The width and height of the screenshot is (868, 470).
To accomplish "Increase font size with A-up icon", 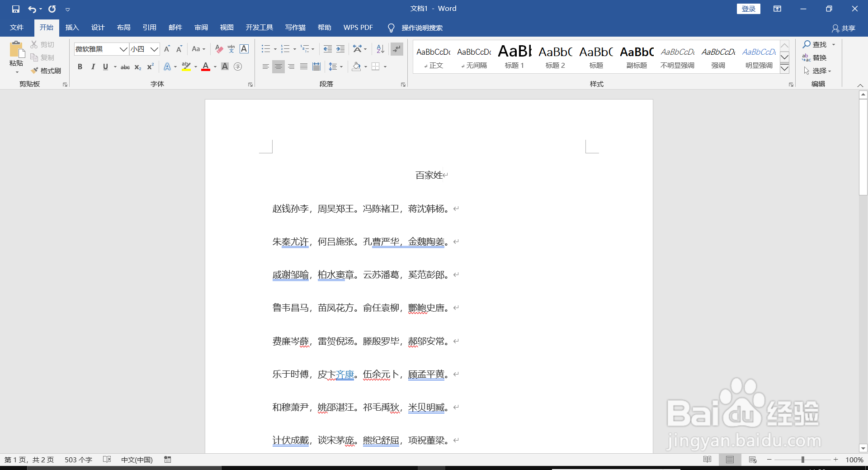I will tap(167, 49).
